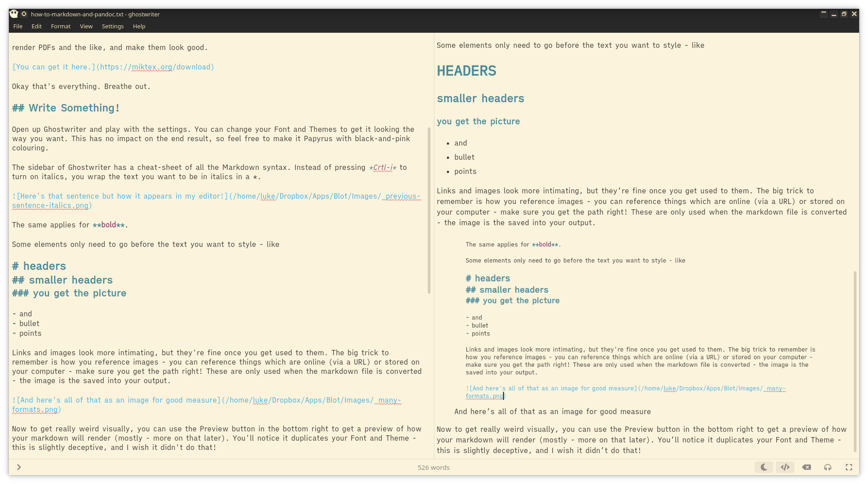Screen dimensions: 868x484
Task: Click the keep-above button in title bar
Action: click(824, 14)
